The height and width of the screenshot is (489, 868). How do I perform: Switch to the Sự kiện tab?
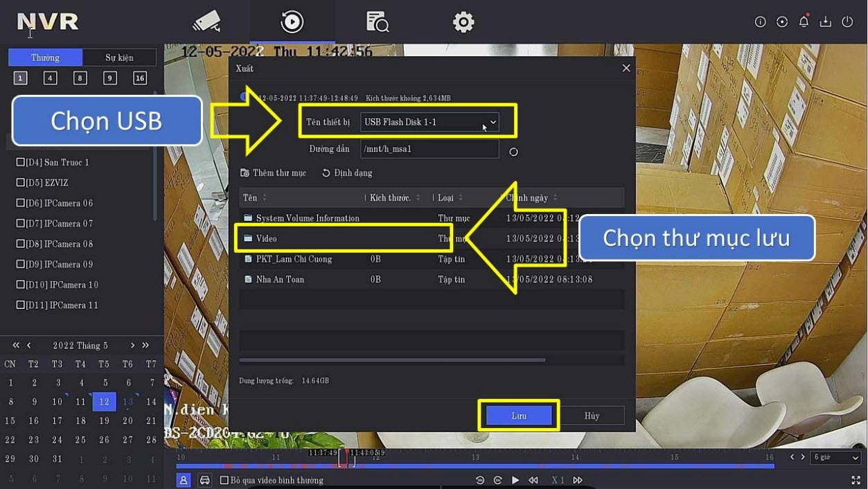[x=119, y=57]
